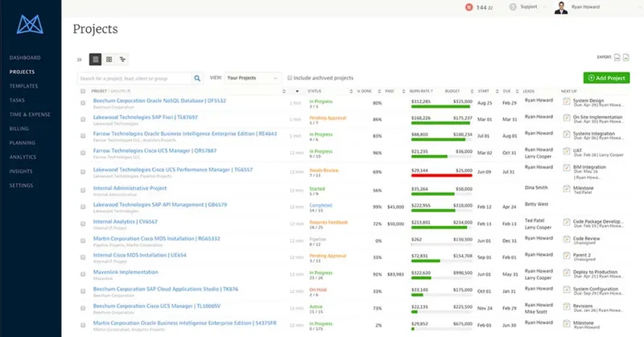This screenshot has height=337, width=644.
Task: Open Lakewood SAP API Management project
Action: pos(159,204)
